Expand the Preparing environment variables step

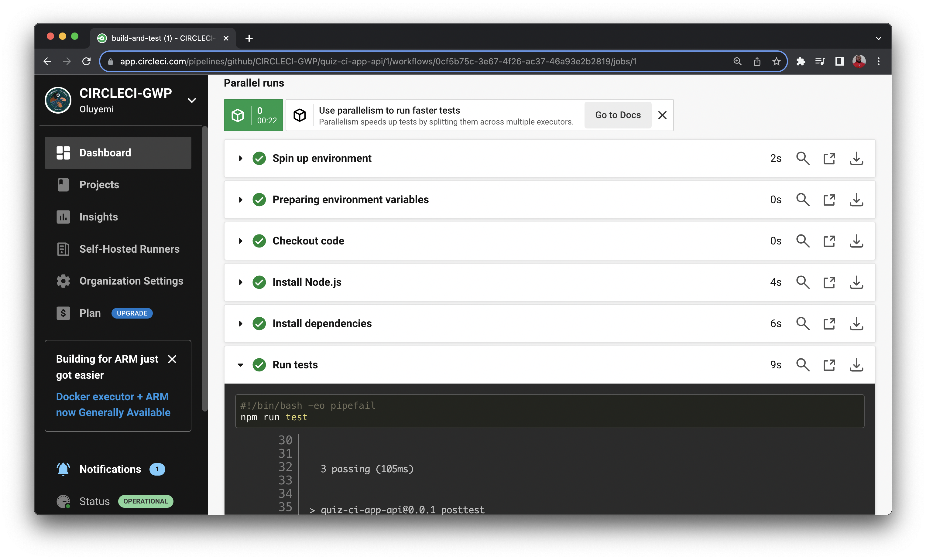click(241, 200)
